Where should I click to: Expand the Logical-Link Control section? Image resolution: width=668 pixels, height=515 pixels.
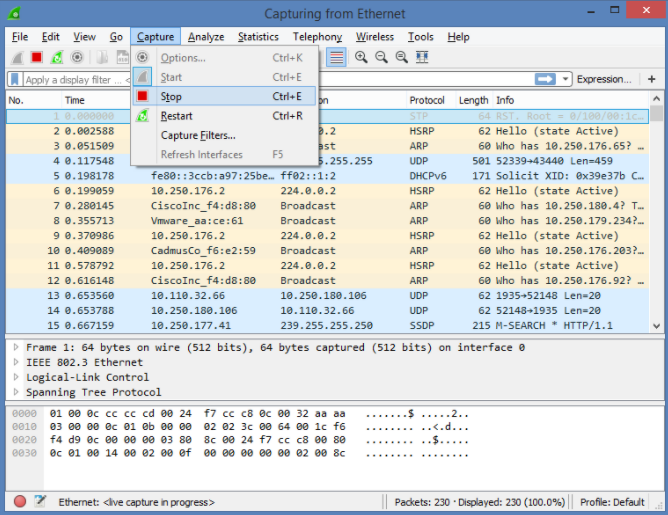click(x=16, y=377)
